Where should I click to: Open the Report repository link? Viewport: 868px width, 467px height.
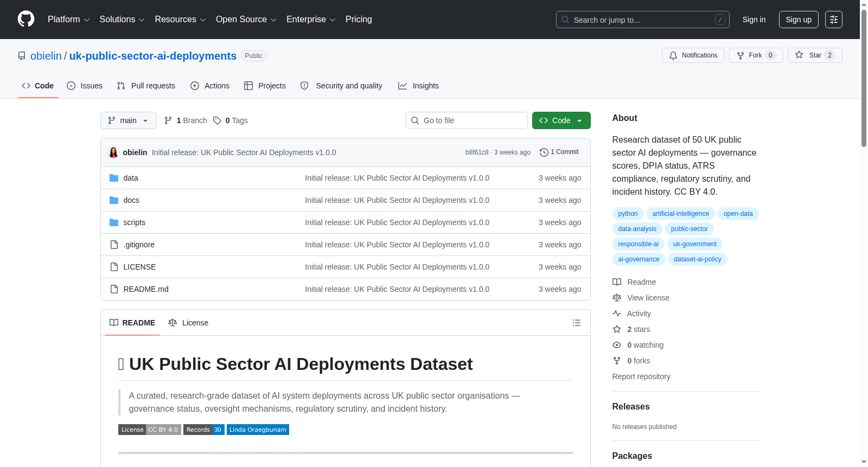click(641, 376)
